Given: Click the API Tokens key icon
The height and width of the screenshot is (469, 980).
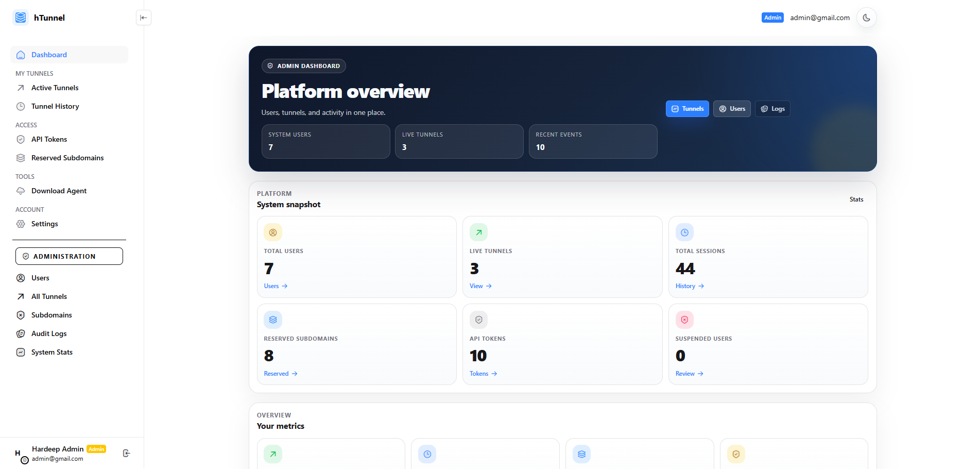Looking at the screenshot, I should pyautogui.click(x=21, y=139).
